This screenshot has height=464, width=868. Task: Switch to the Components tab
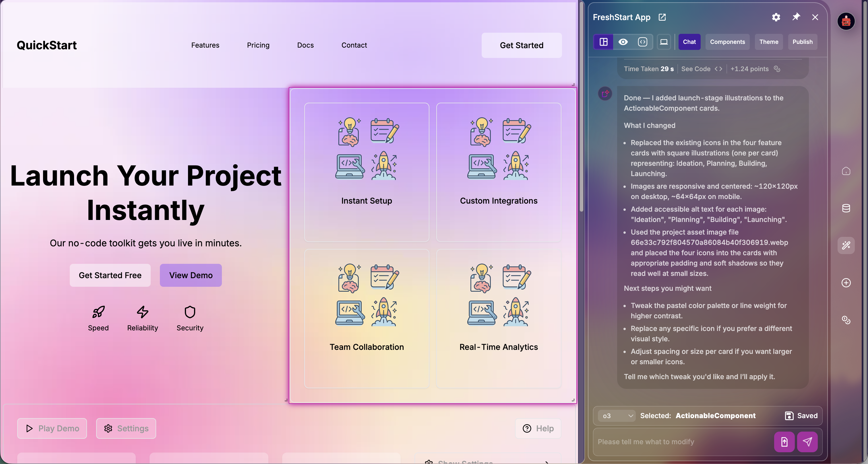(x=727, y=42)
